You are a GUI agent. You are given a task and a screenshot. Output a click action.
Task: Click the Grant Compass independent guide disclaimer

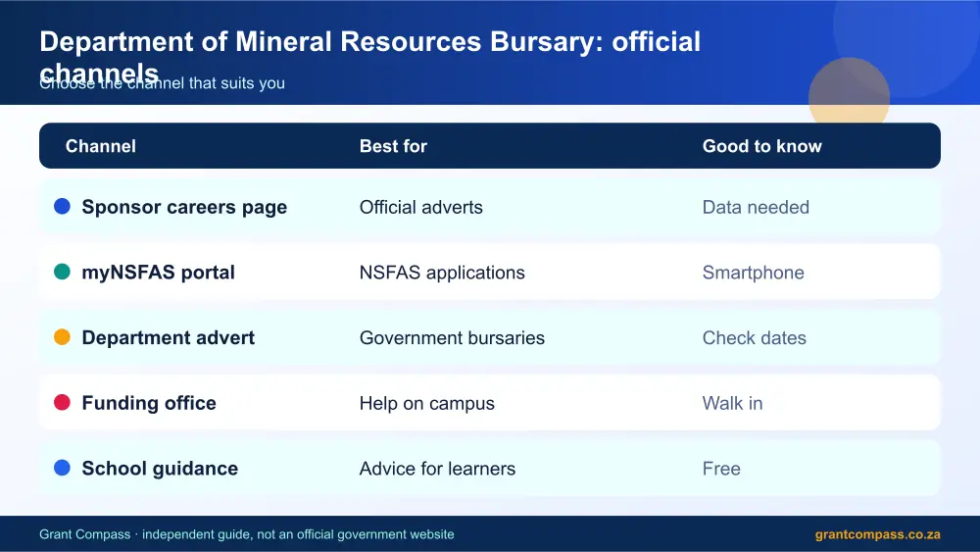(246, 534)
